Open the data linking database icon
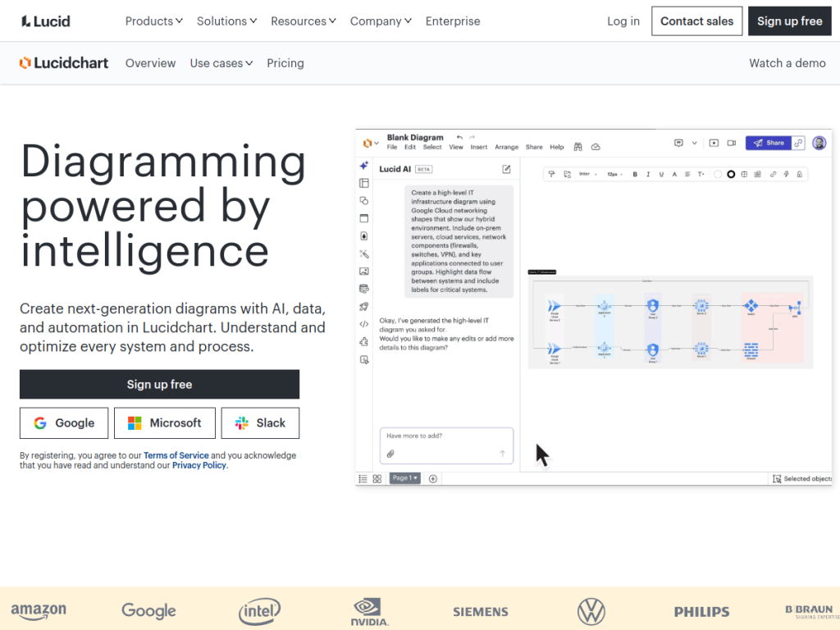Viewport: 840px width, 630px height. [363, 290]
